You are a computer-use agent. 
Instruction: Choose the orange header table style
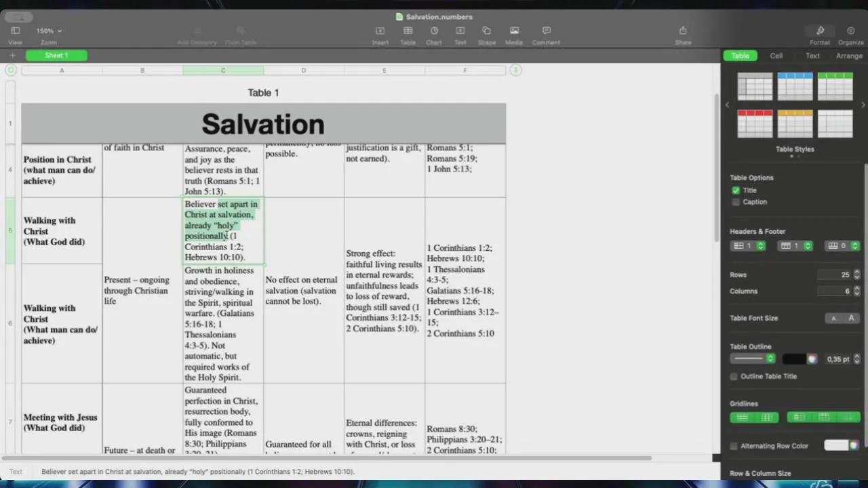(x=795, y=123)
